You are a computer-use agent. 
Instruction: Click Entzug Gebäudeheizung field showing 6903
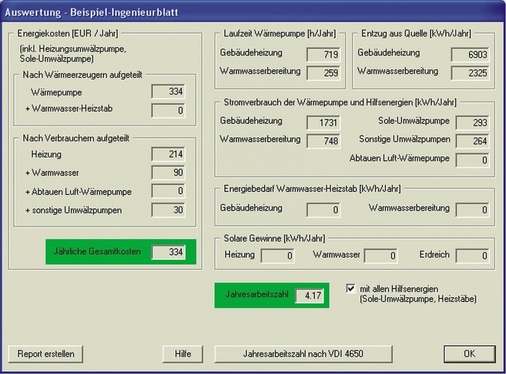pos(470,54)
